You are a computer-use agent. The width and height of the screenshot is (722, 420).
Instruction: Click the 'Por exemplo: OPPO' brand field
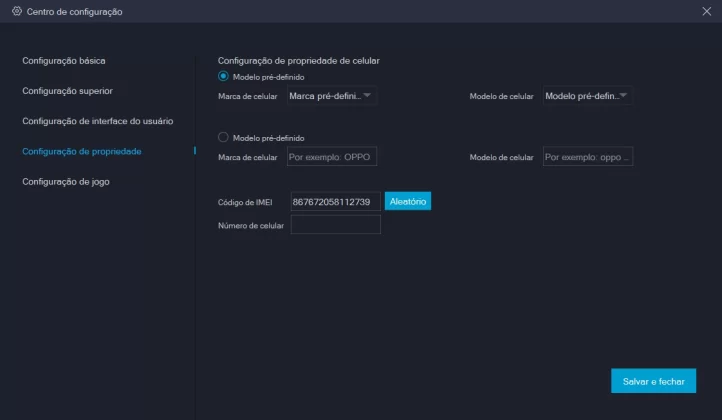331,157
